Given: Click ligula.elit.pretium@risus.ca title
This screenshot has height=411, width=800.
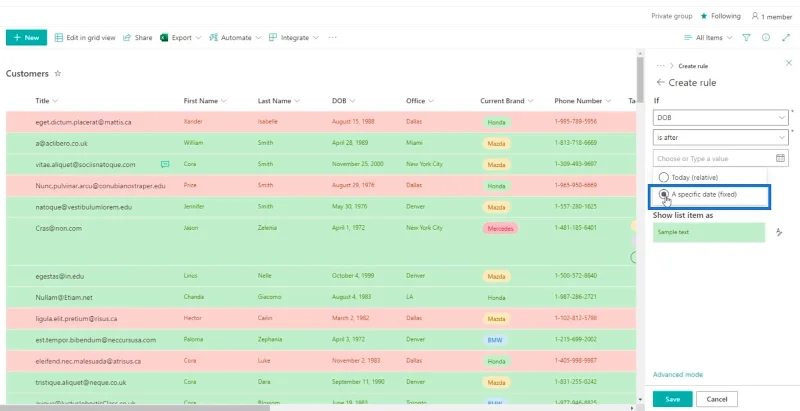Looking at the screenshot, I should 76,319.
